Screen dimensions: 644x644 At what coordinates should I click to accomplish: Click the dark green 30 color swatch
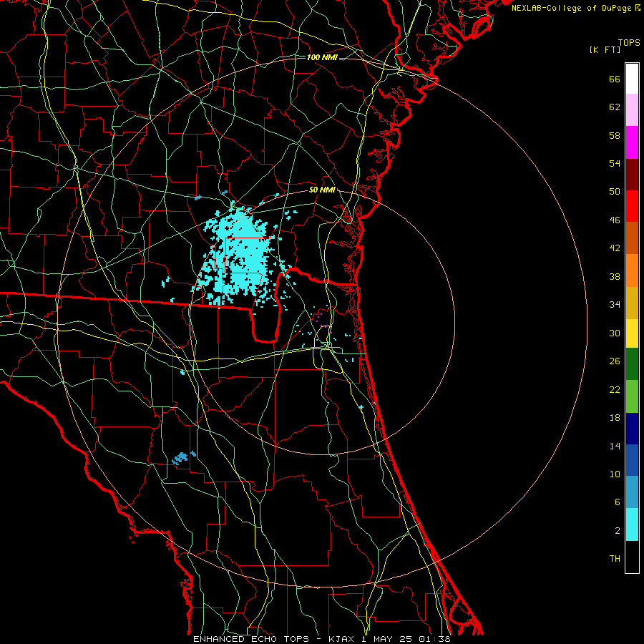coord(632,364)
